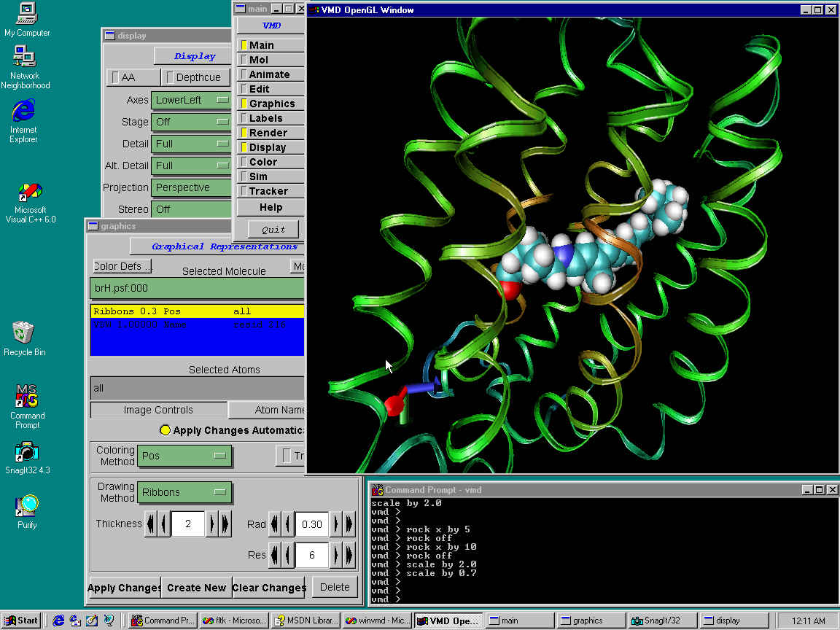Screen dimensions: 840x630
Task: Toggle the AA antialiasing button
Action: click(134, 77)
